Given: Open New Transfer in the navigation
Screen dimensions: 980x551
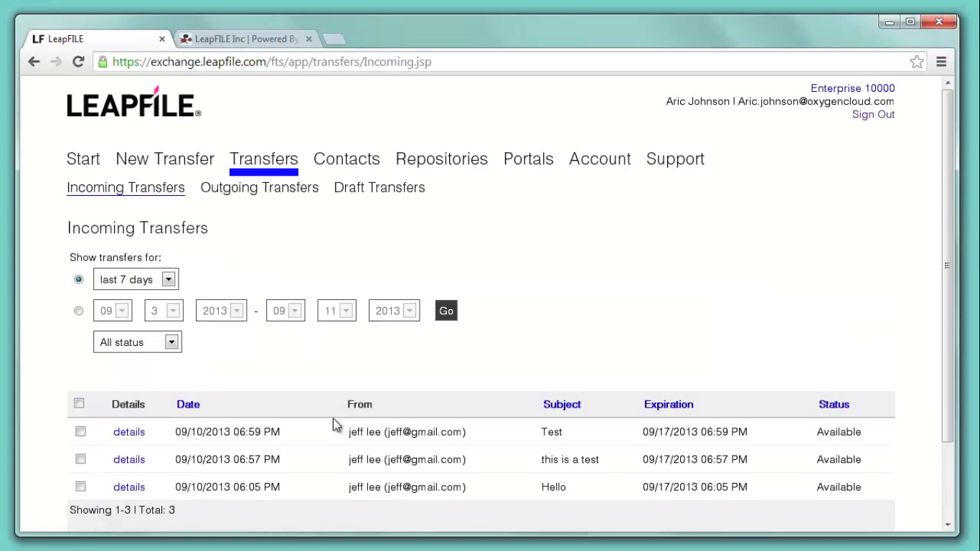Looking at the screenshot, I should coord(165,159).
